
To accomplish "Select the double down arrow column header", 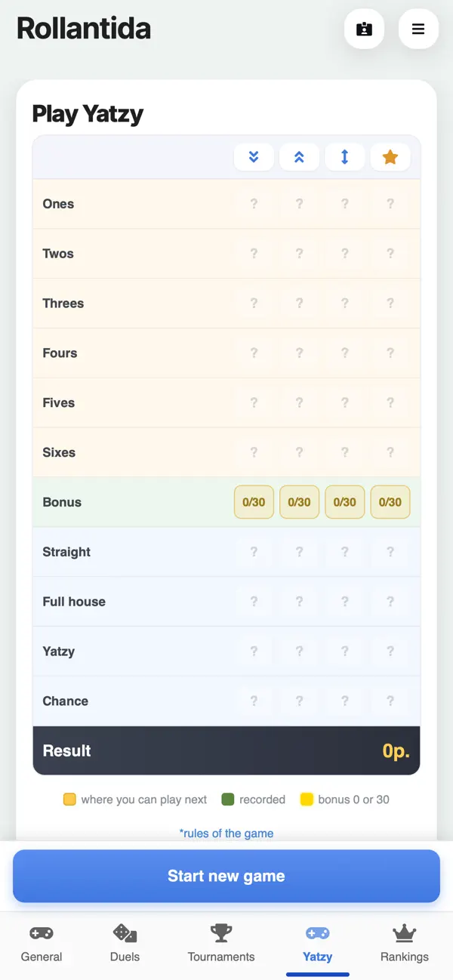I will pyautogui.click(x=254, y=157).
